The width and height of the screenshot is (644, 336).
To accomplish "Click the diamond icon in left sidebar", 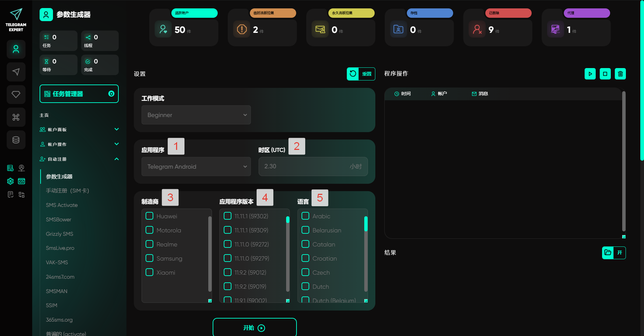I will point(16,95).
